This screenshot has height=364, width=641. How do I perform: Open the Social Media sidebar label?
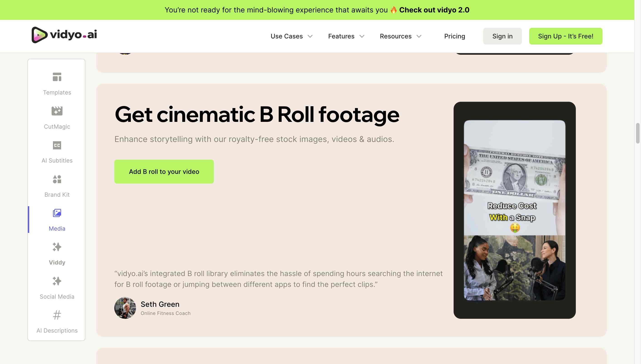[57, 296]
